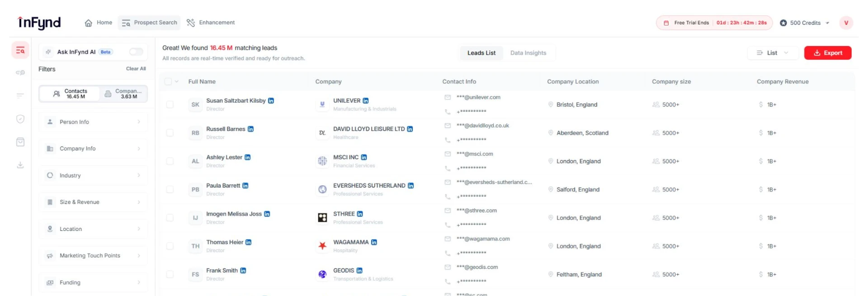Viewport: 868px width, 296px height.
Task: Check the select-all leads checkbox
Action: pos(168,81)
